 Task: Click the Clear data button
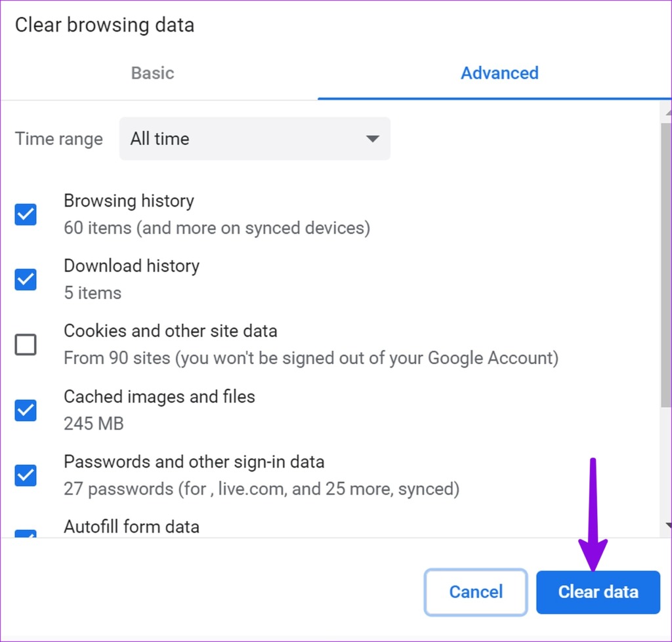coord(598,592)
